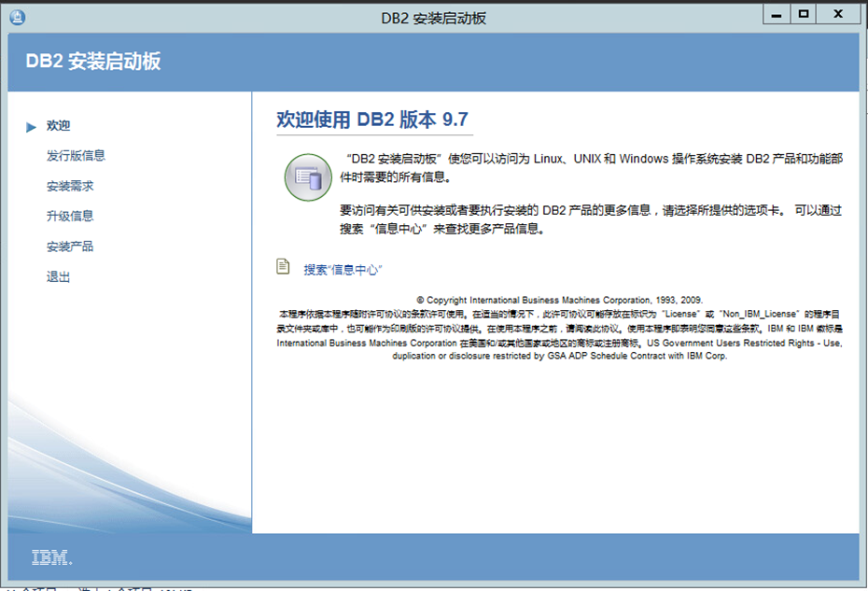Click the Copyright International Business Machines line
868x591 pixels.
(560, 301)
